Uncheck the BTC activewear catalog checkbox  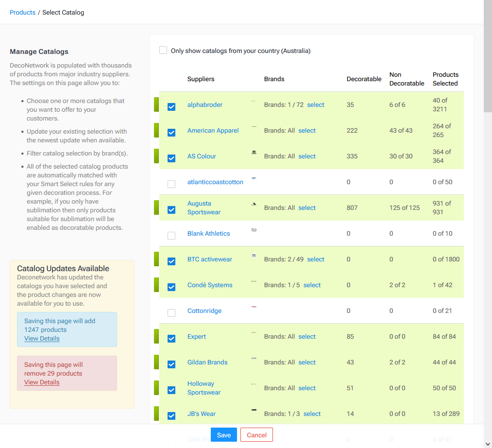coord(171,261)
